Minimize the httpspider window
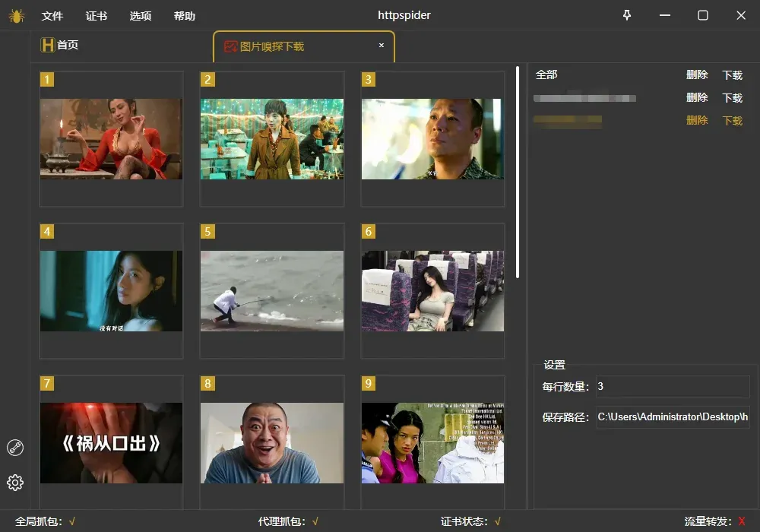 click(x=665, y=15)
